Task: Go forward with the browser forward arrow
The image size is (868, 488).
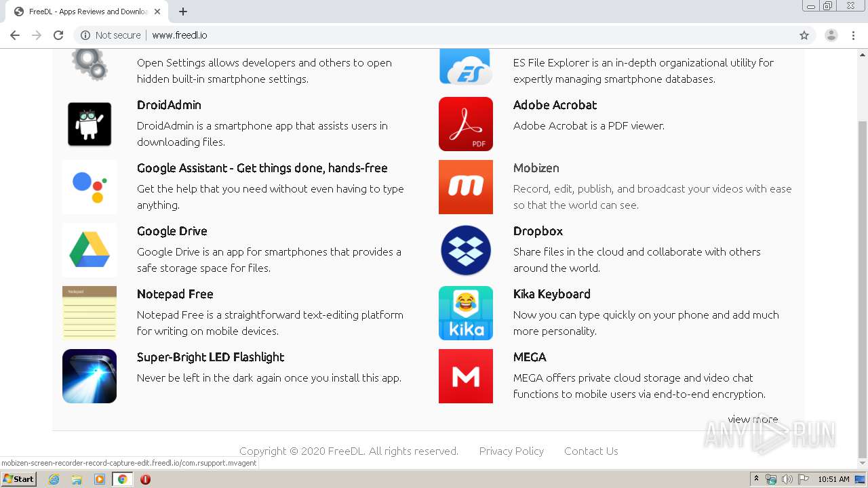Action: point(37,35)
